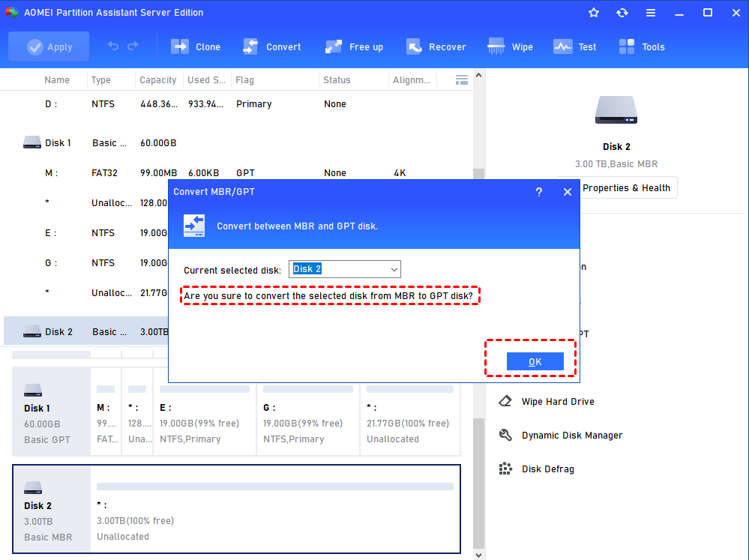Click the Wipe Hard Drive eraser icon
749x560 pixels.
click(505, 401)
